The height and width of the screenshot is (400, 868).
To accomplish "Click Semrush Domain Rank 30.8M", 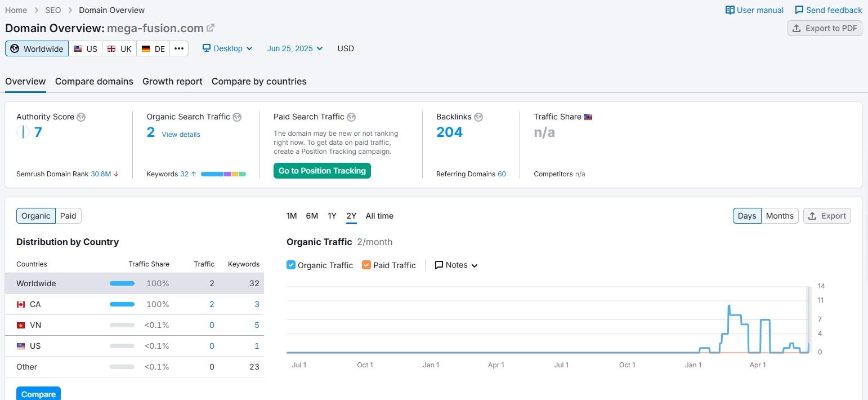I will coord(101,174).
